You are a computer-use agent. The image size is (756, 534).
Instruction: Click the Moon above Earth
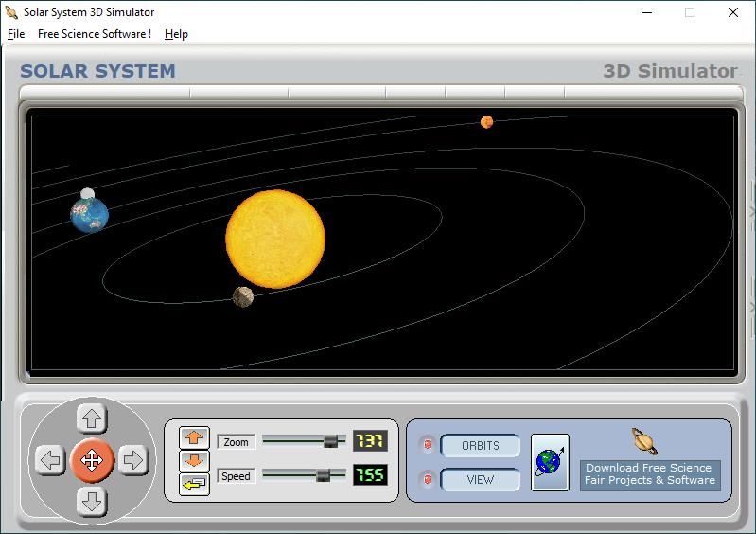[x=87, y=194]
